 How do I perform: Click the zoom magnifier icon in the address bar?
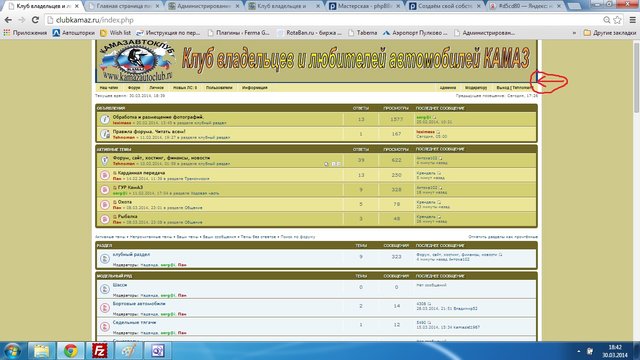click(607, 20)
